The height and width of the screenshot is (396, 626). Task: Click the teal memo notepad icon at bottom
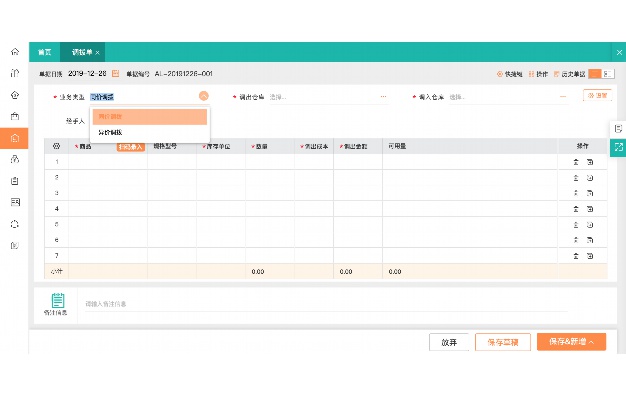pos(58,300)
